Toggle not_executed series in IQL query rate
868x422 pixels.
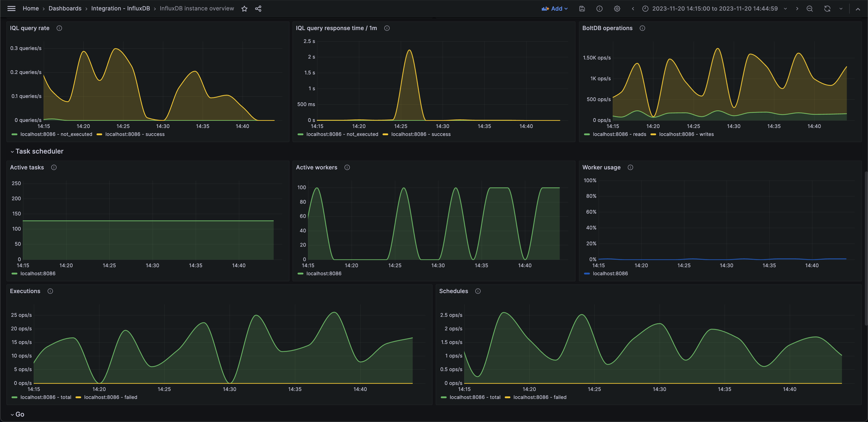(56, 134)
